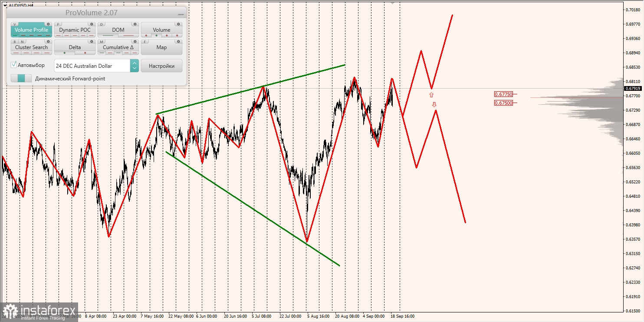Viewport: 644px width, 322px height.
Task: Click the M hotkey tag on Cumulative Δ
Action: coord(102,42)
